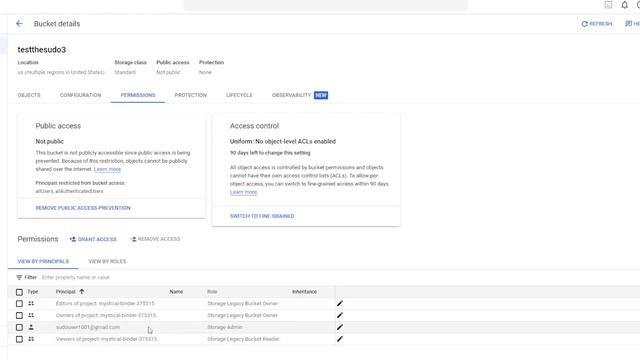Focus the filter property name input
The width and height of the screenshot is (640, 360).
coord(76,278)
